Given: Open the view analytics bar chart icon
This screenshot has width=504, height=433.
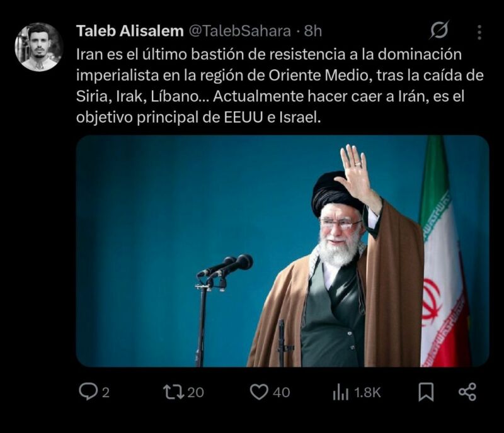Looking at the screenshot, I should (x=341, y=393).
